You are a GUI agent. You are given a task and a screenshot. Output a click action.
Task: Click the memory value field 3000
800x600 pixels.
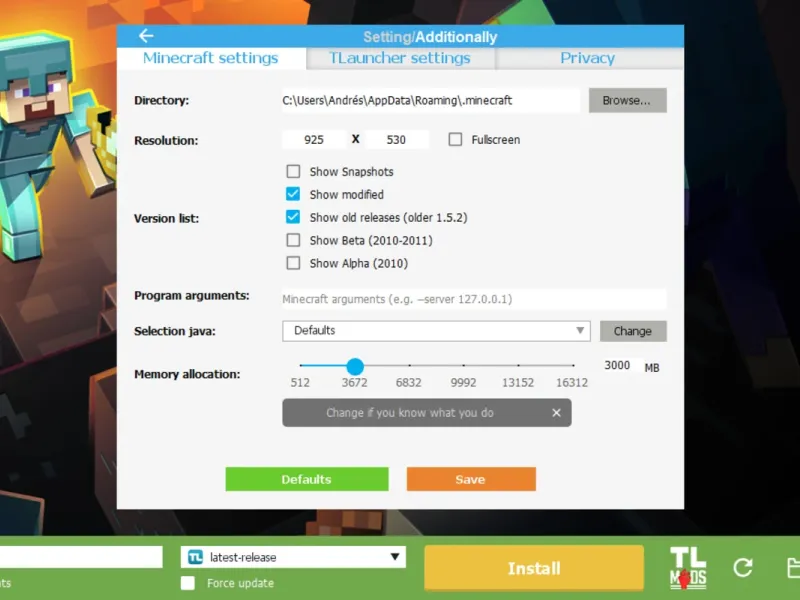pos(618,365)
